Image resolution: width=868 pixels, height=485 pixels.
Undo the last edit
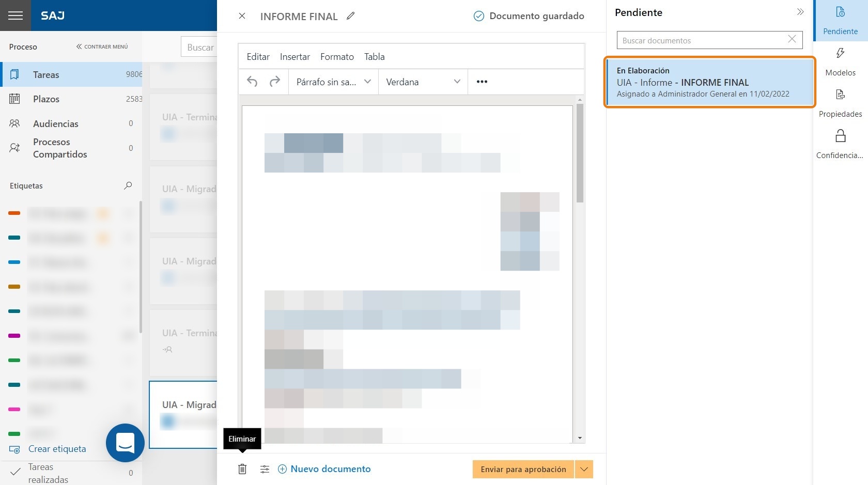pyautogui.click(x=252, y=82)
